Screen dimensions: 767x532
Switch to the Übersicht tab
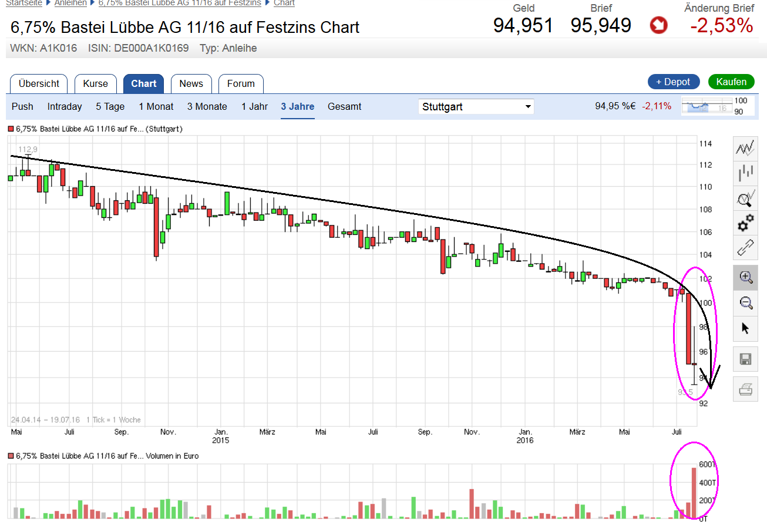pos(39,83)
